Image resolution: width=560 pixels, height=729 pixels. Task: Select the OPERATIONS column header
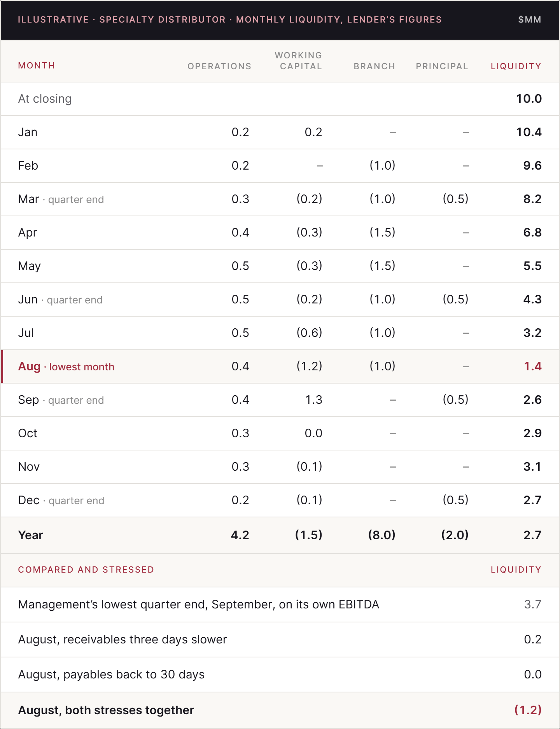(219, 66)
